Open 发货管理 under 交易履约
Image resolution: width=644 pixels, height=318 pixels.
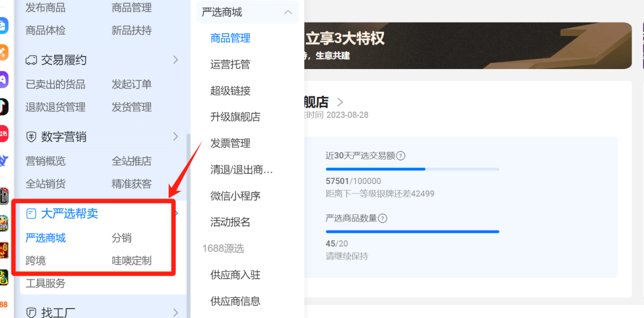tap(132, 108)
